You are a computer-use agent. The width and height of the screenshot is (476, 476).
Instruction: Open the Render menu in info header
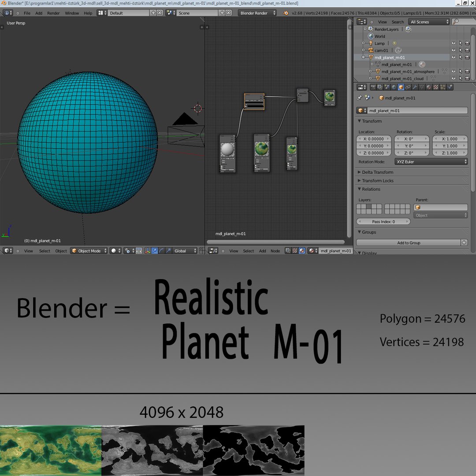pos(53,13)
